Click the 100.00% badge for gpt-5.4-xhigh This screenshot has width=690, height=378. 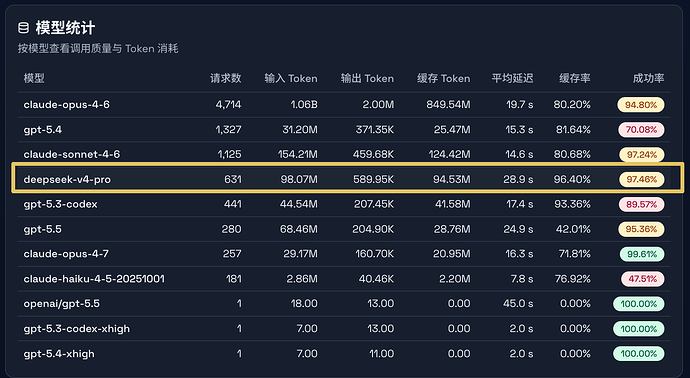[x=639, y=354]
